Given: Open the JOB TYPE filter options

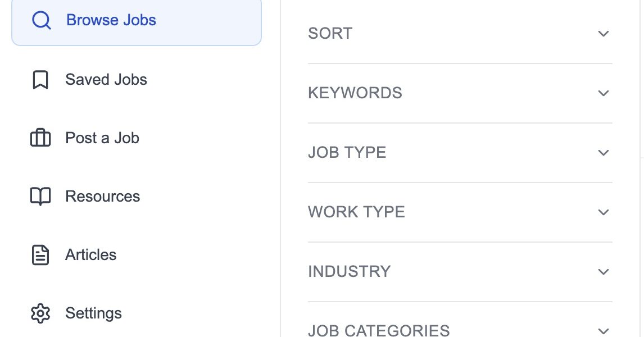Looking at the screenshot, I should (x=461, y=152).
